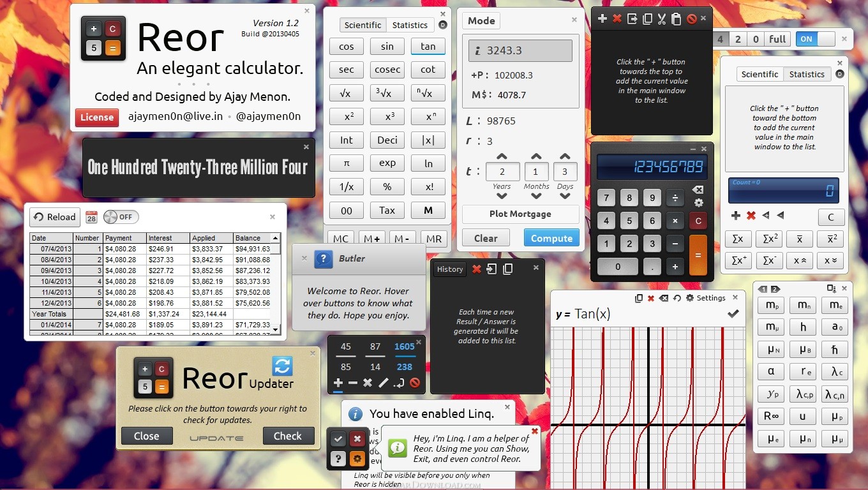Click the undo arrow icon in graph toolbar
The width and height of the screenshot is (868, 490).
pyautogui.click(x=677, y=298)
